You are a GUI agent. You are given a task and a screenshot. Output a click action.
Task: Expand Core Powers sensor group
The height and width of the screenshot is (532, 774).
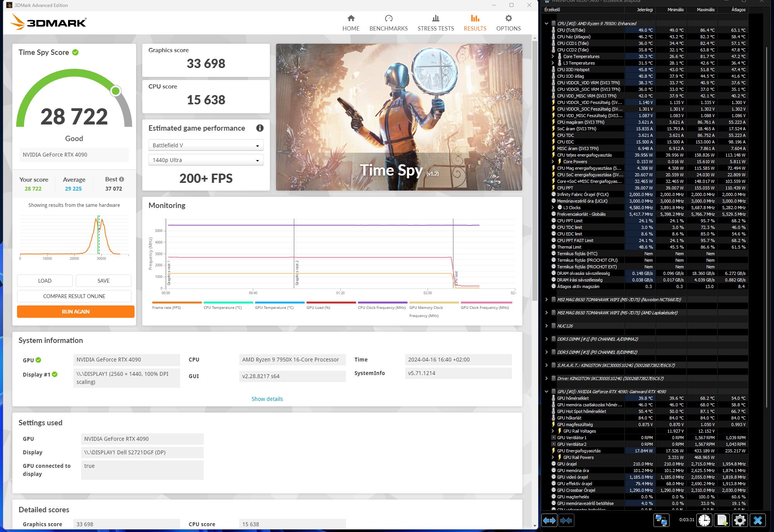552,162
